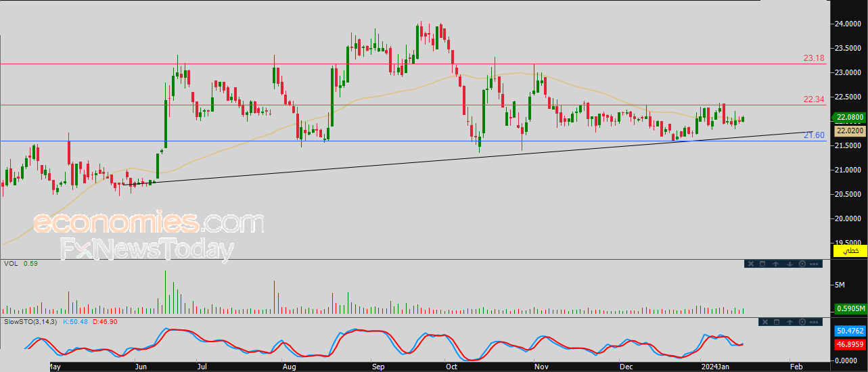This screenshot has height=372, width=868.
Task: Click the Sep date axis marker
Action: tap(379, 366)
